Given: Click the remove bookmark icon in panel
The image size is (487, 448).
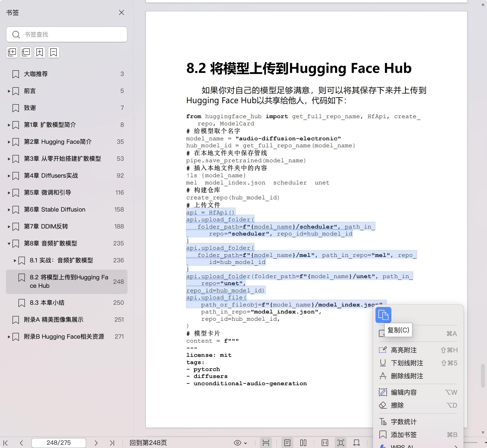Looking at the screenshot, I should 54,52.
